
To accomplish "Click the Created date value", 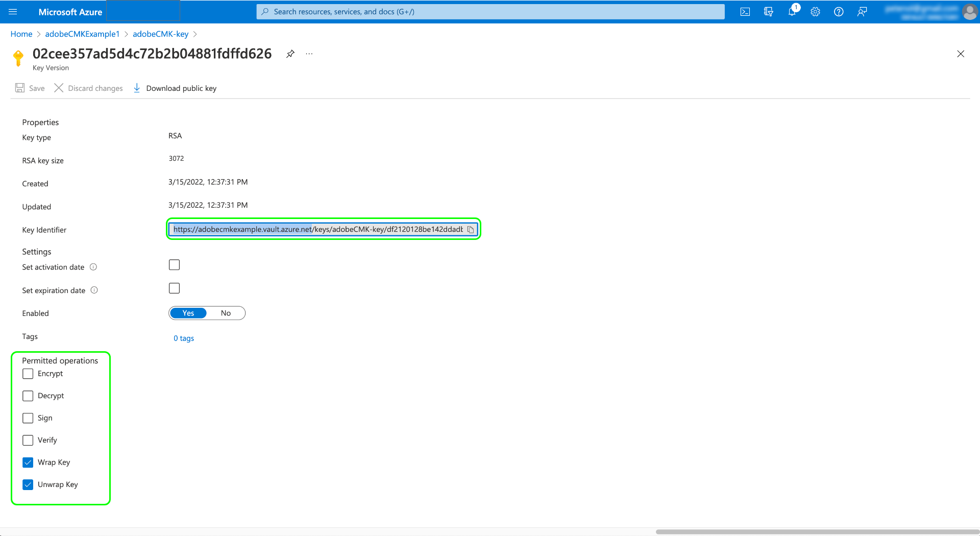I will (208, 182).
